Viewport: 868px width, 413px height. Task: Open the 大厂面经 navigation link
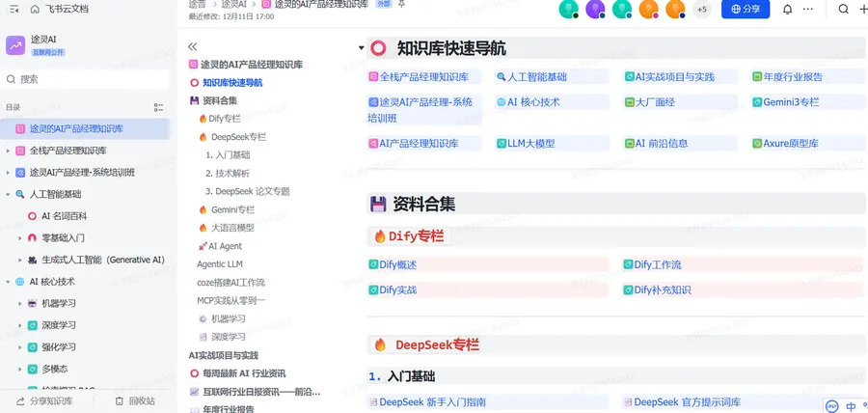point(655,102)
